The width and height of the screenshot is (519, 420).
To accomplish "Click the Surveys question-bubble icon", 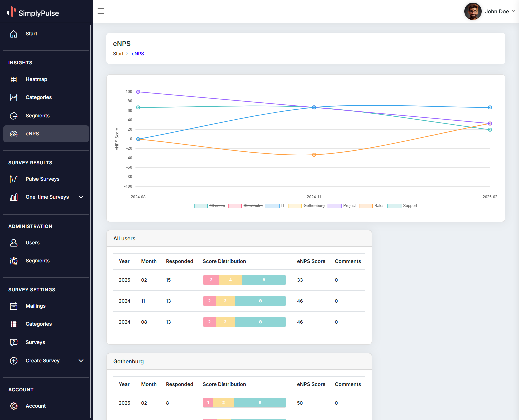I will pos(14,342).
